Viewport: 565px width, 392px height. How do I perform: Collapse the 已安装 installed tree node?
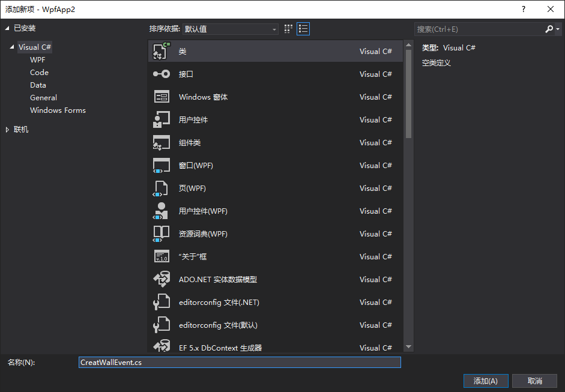pyautogui.click(x=7, y=28)
